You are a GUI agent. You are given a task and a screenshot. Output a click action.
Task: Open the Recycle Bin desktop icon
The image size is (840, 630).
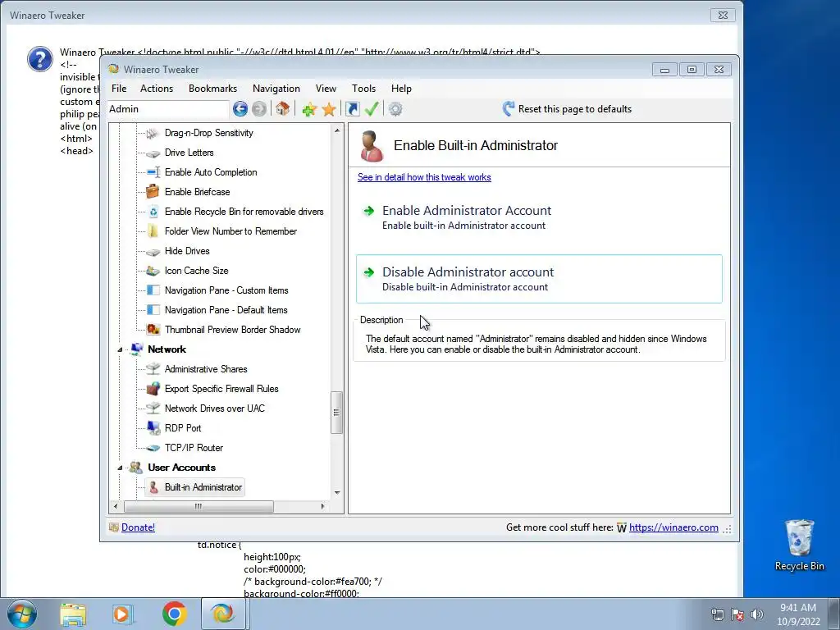point(799,545)
